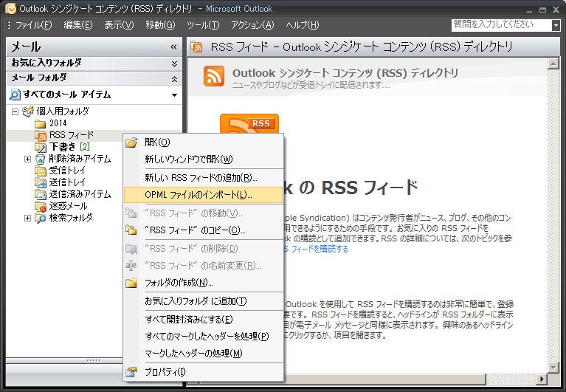Click the large RSS logo image

point(249,124)
